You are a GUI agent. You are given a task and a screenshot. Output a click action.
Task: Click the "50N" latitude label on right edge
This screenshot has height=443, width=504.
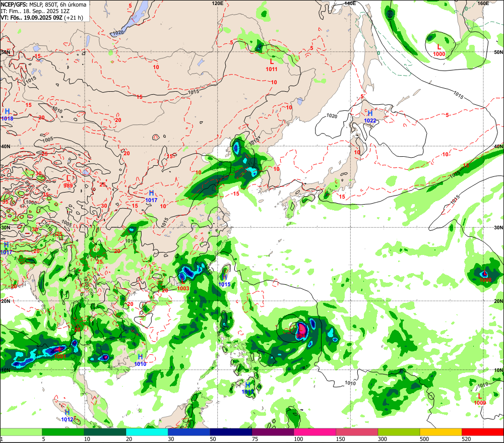(498, 52)
